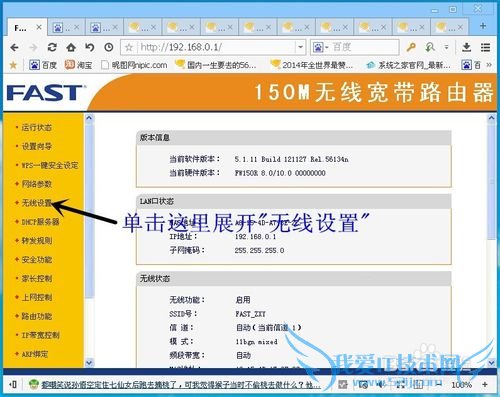Open WPS一键安全设定 menu item
Screen dimensions: 500x397
point(50,165)
